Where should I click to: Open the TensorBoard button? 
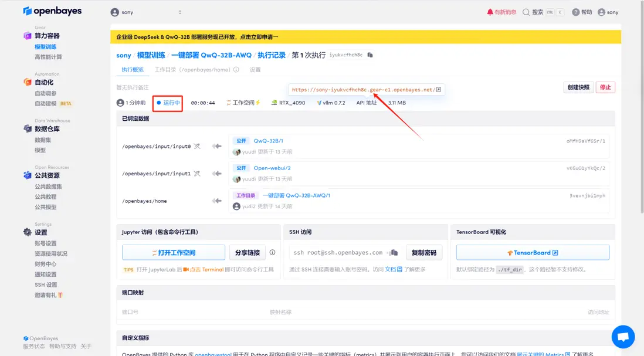pos(533,253)
